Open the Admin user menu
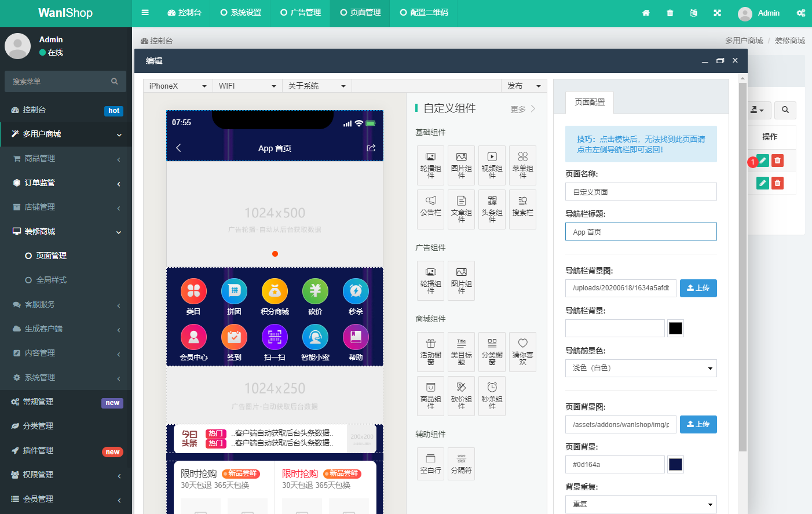The width and height of the screenshot is (812, 514). (759, 13)
